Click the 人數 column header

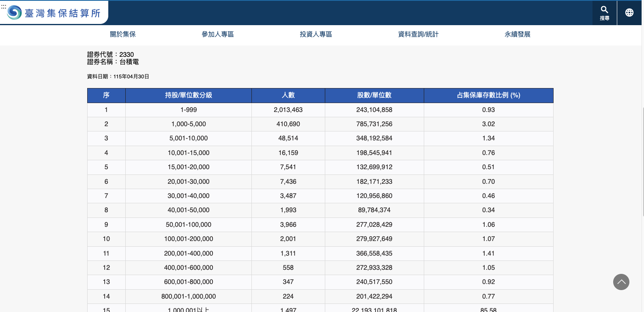coord(288,95)
